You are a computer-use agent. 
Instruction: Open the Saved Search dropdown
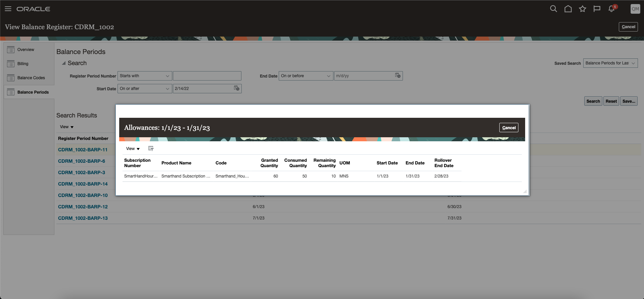(x=610, y=63)
